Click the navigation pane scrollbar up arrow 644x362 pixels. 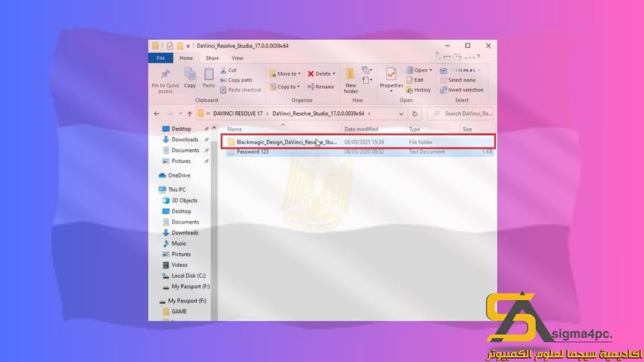click(x=214, y=127)
